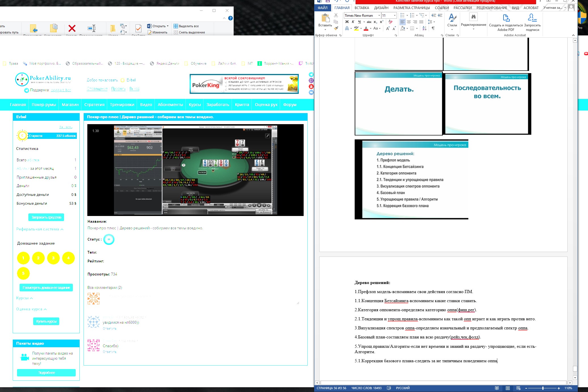The height and width of the screenshot is (392, 588).
Task: Switch to Web Layout view in status bar
Action: coord(518,388)
